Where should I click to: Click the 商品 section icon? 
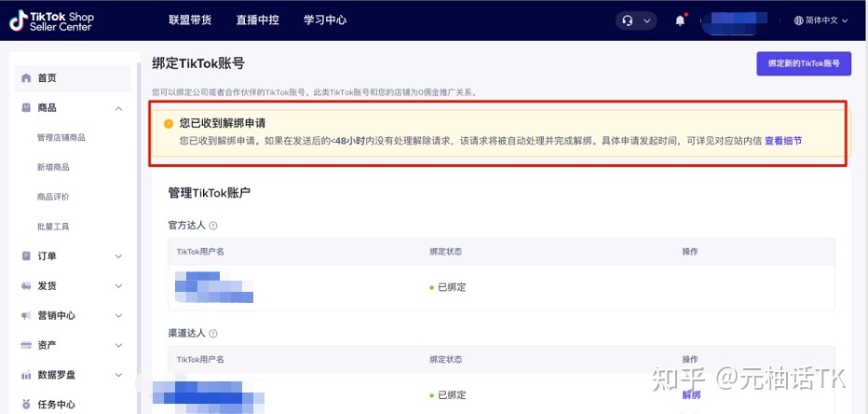point(26,107)
